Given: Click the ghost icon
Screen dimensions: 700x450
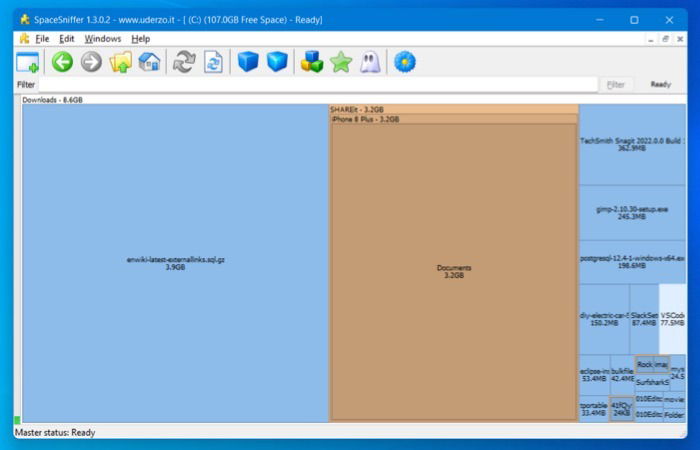Looking at the screenshot, I should (x=370, y=62).
